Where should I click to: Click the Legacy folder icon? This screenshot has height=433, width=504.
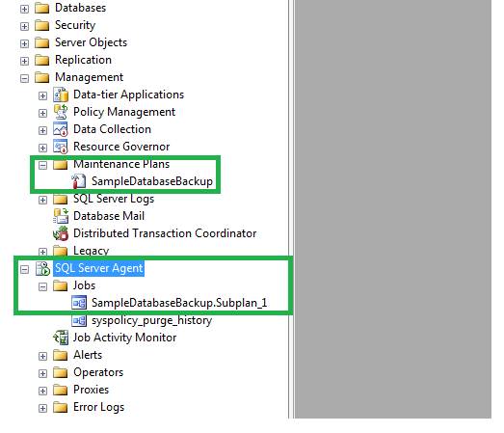click(60, 251)
